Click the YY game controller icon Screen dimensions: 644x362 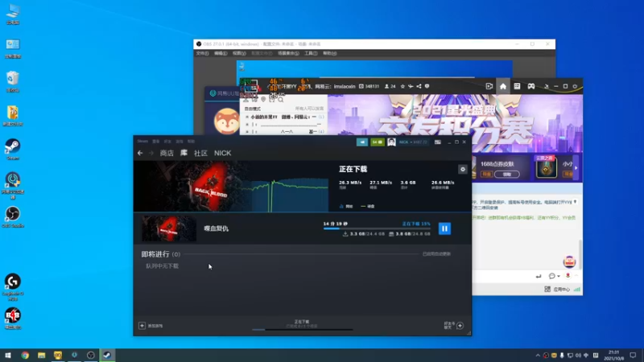(x=531, y=86)
